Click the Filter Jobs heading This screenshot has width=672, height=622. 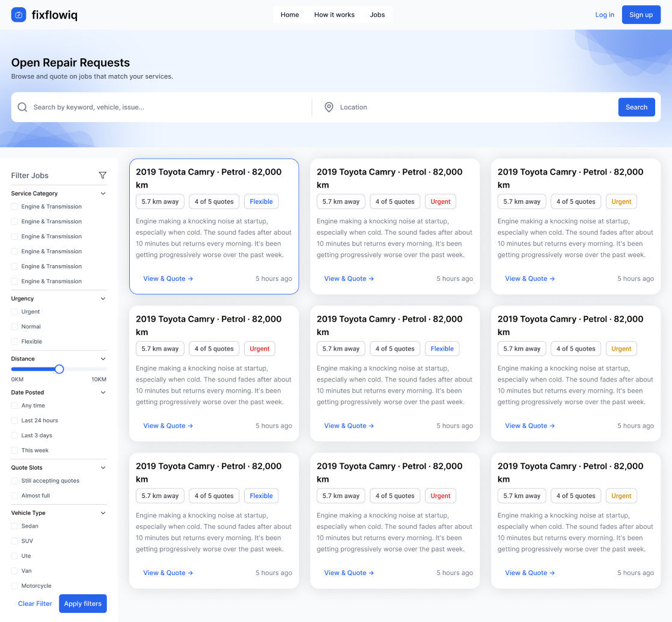click(29, 176)
